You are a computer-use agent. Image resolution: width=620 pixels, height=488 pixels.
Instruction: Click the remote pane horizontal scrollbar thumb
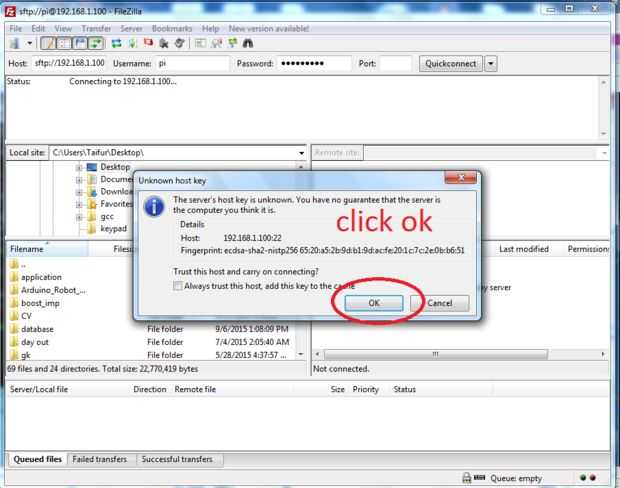coord(436,354)
